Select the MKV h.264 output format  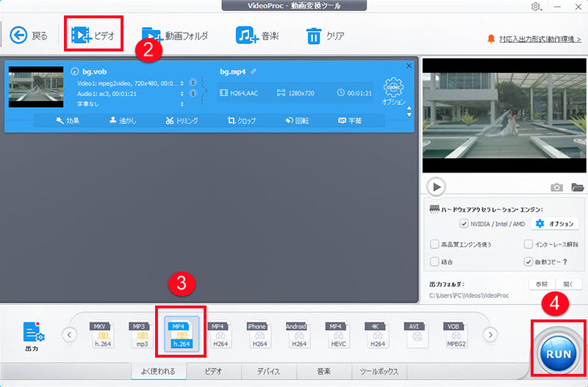click(x=101, y=333)
